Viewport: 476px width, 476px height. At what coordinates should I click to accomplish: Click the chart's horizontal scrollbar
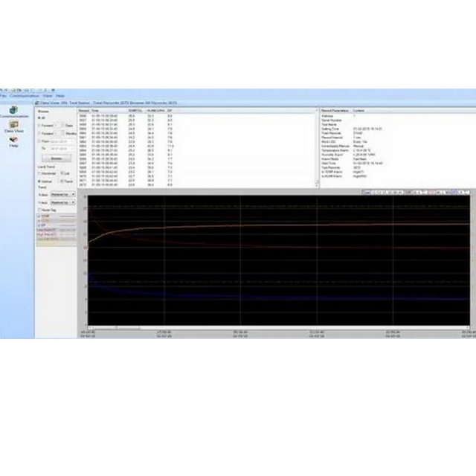[115, 328]
